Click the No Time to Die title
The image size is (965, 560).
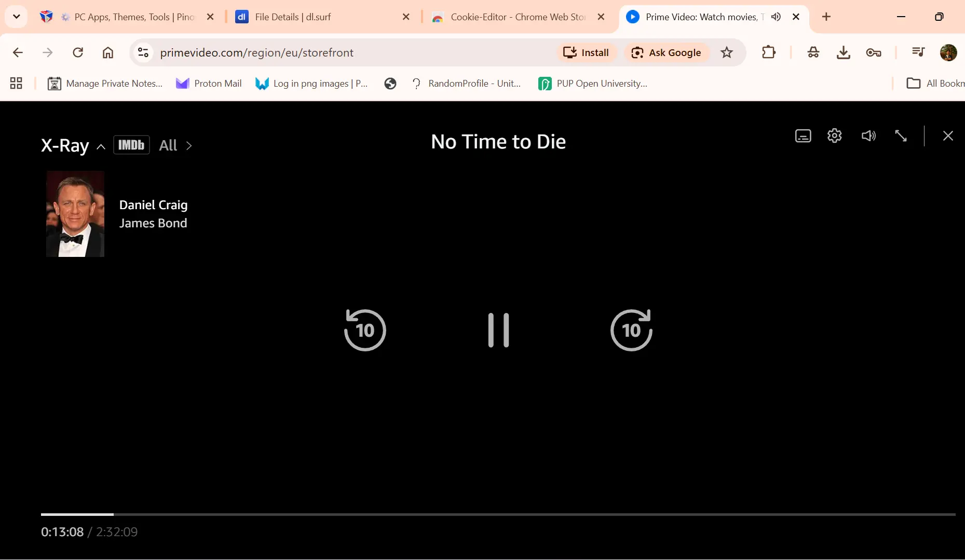tap(498, 142)
